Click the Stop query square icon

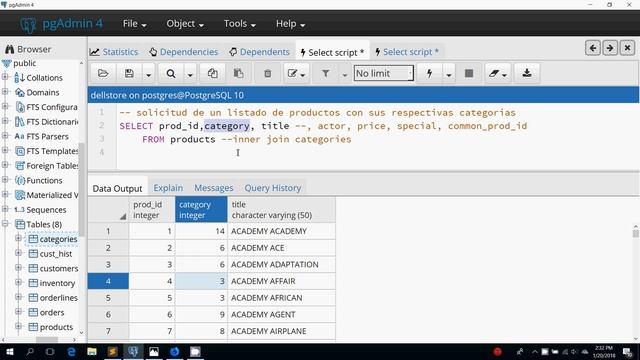pos(469,73)
